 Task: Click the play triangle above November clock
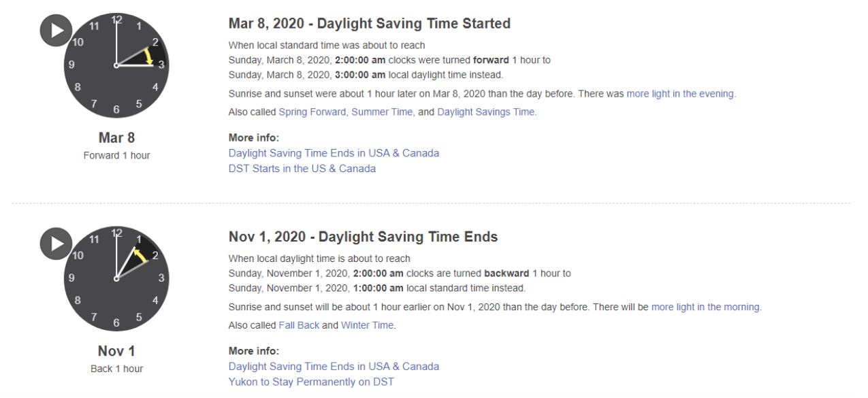pyautogui.click(x=55, y=242)
